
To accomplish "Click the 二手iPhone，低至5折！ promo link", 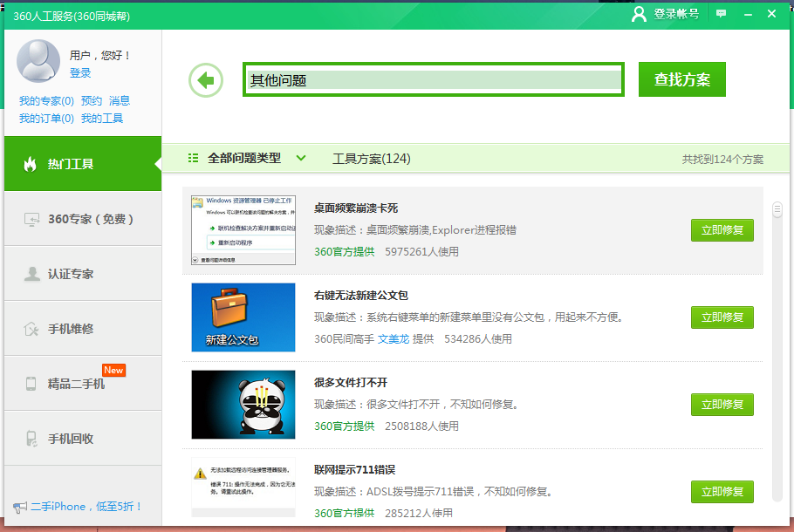I will coord(86,507).
